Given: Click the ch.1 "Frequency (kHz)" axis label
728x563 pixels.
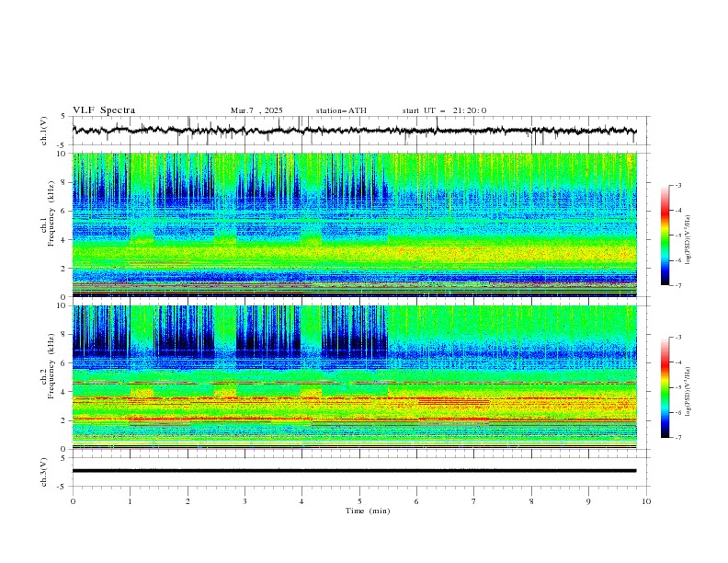Looking at the screenshot, I should coord(51,214).
